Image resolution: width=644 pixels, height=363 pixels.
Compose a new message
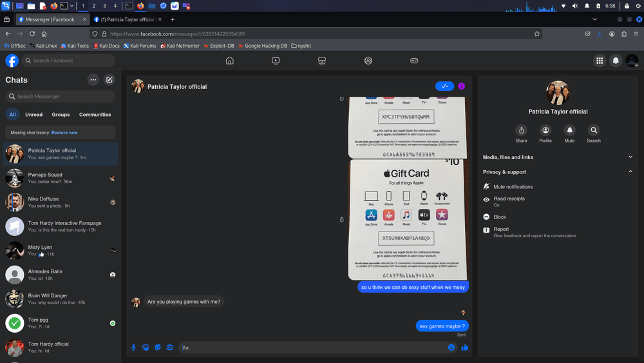click(109, 80)
